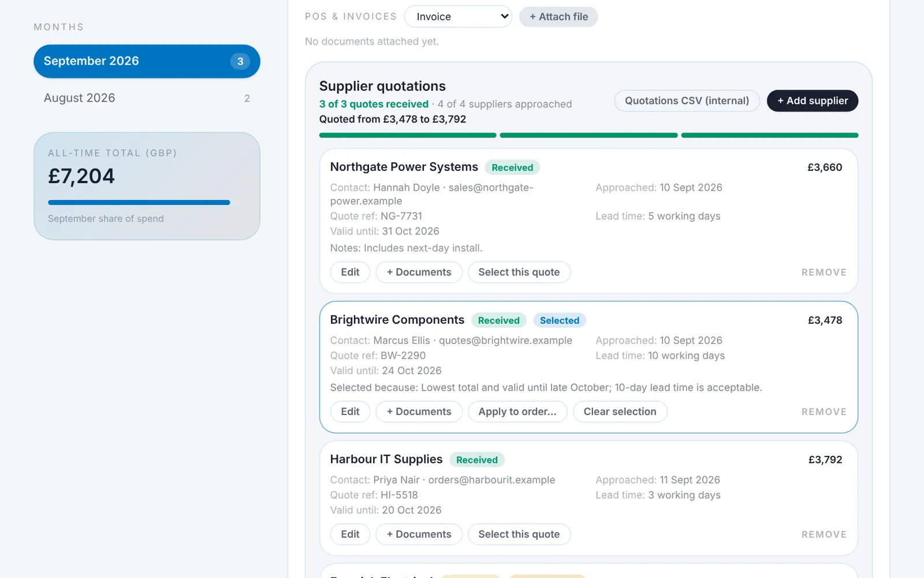Screen dimensions: 924x578
Task: Click the Received badge on Northgate
Action: point(512,168)
